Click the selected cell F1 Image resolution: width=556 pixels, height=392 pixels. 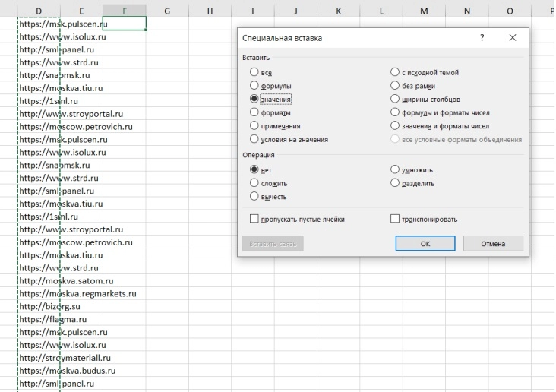[x=125, y=24]
